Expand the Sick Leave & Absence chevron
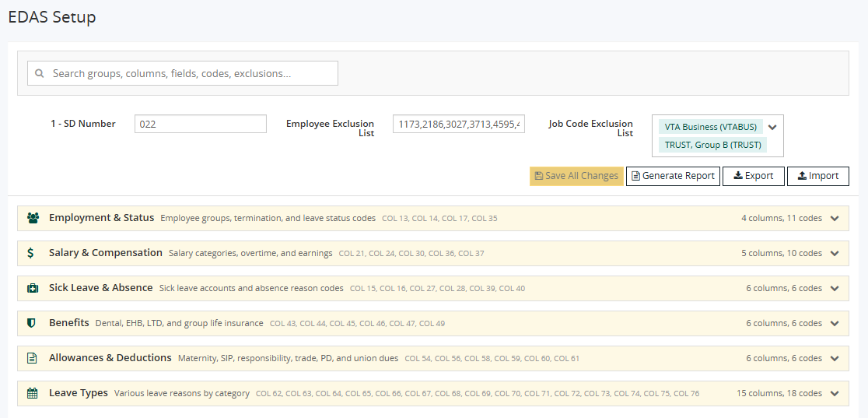The image size is (868, 418). click(x=835, y=288)
